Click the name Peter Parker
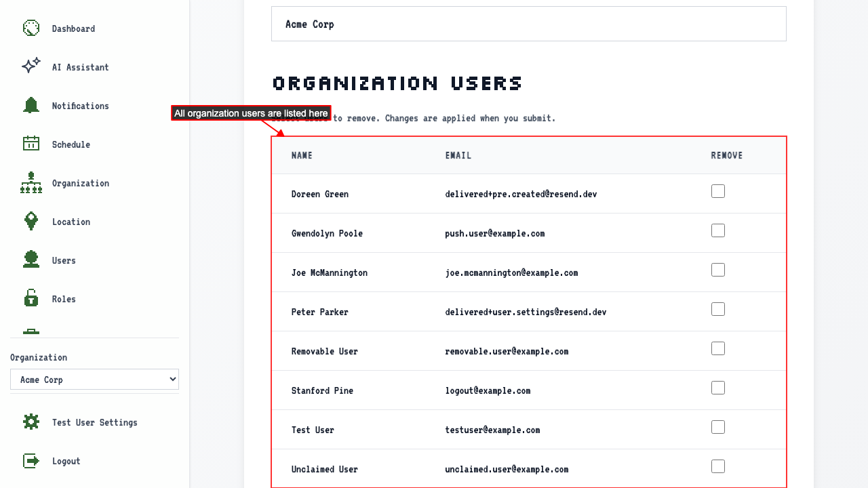 (320, 312)
